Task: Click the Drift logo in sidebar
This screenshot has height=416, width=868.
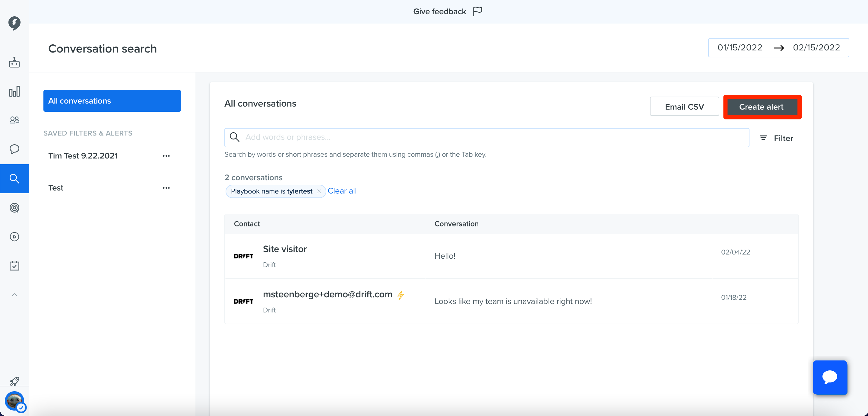Action: (14, 23)
